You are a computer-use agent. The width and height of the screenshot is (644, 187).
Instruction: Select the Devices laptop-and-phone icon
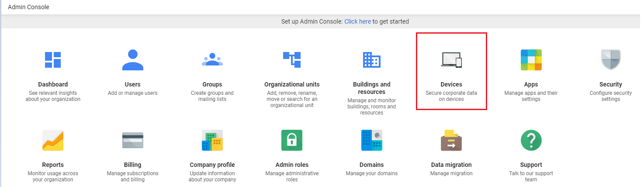pyautogui.click(x=451, y=60)
